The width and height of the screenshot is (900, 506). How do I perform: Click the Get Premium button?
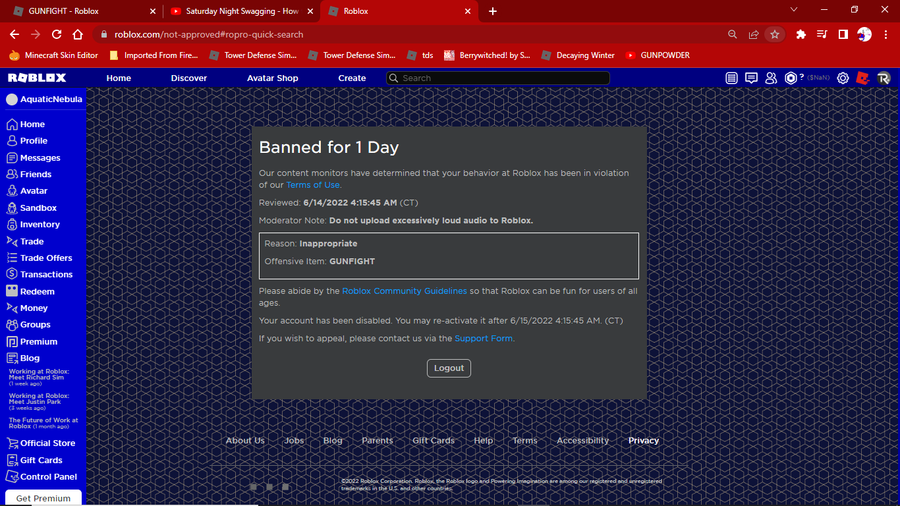(x=43, y=498)
